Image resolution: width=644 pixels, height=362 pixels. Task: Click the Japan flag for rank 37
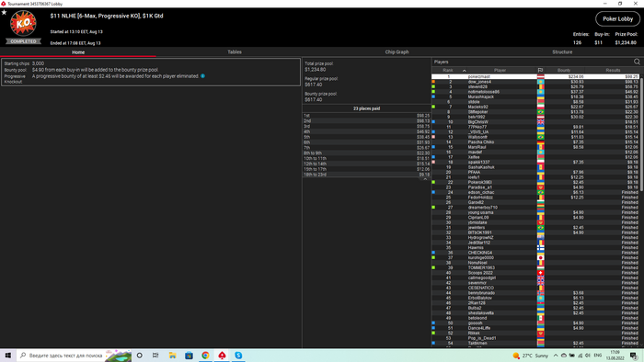541,257
